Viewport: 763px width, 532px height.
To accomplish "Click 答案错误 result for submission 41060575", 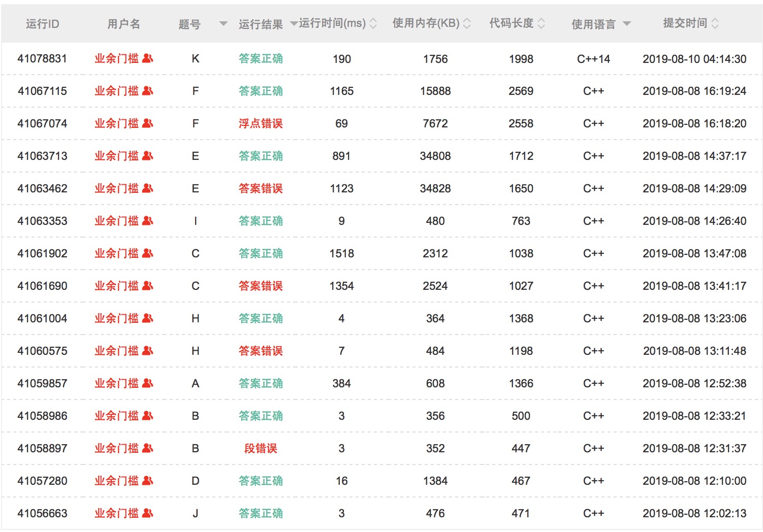I will [261, 351].
